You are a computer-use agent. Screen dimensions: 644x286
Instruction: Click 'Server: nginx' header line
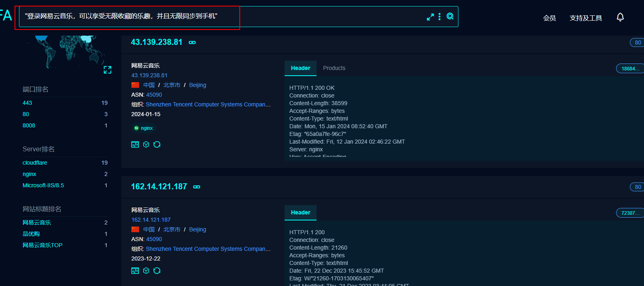click(x=306, y=149)
